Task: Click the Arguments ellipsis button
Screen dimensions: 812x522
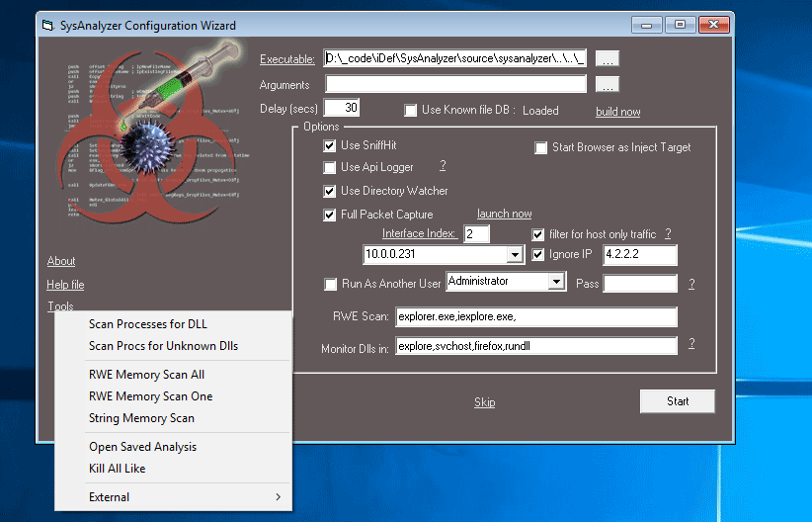Action: (608, 84)
